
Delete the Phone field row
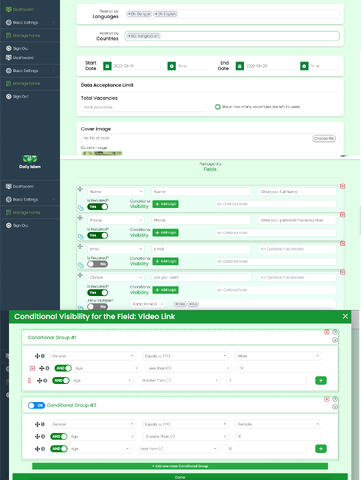(x=342, y=215)
